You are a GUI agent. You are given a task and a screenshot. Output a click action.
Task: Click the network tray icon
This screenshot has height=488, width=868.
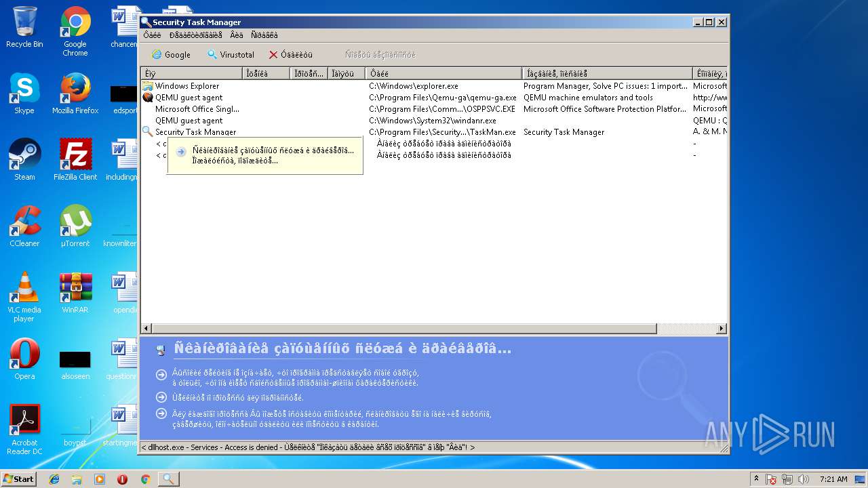click(x=787, y=479)
